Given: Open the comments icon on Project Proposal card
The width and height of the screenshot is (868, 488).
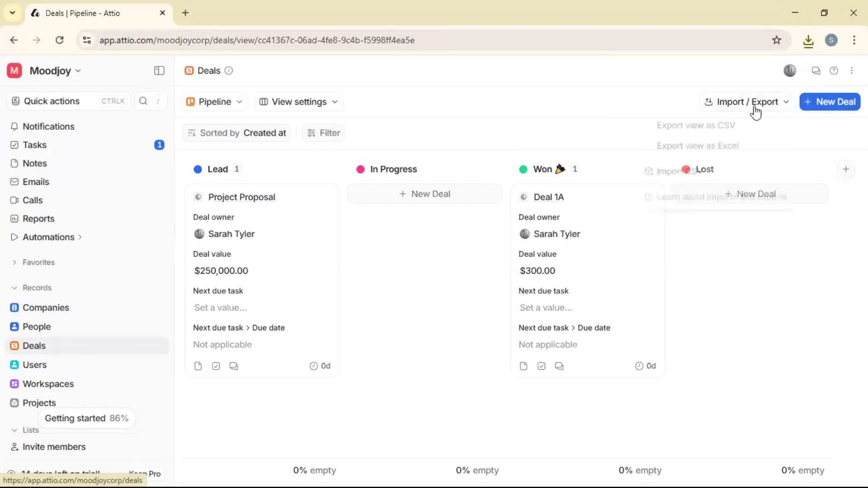Looking at the screenshot, I should click(x=234, y=366).
